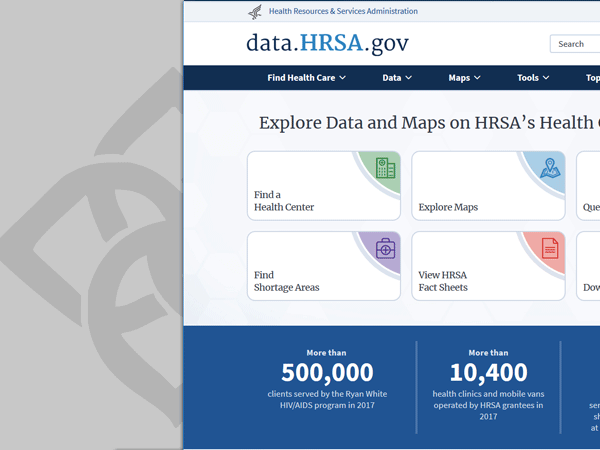This screenshot has width=600, height=450.
Task: Click the HHS eagle logo icon
Action: click(x=255, y=12)
